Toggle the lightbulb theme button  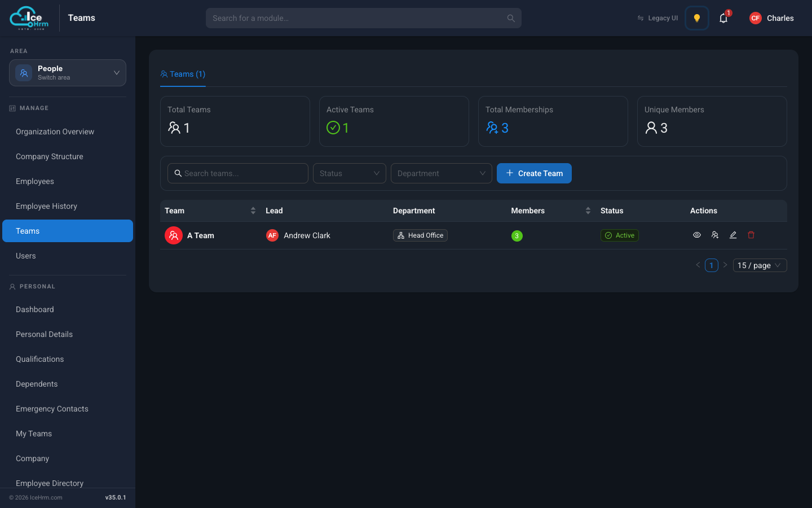(x=697, y=18)
